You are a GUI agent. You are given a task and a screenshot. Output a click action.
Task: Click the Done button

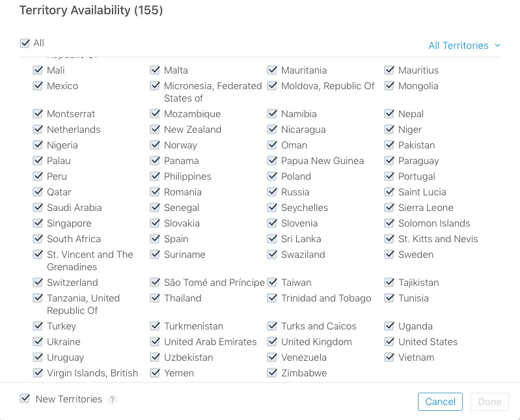click(x=489, y=402)
